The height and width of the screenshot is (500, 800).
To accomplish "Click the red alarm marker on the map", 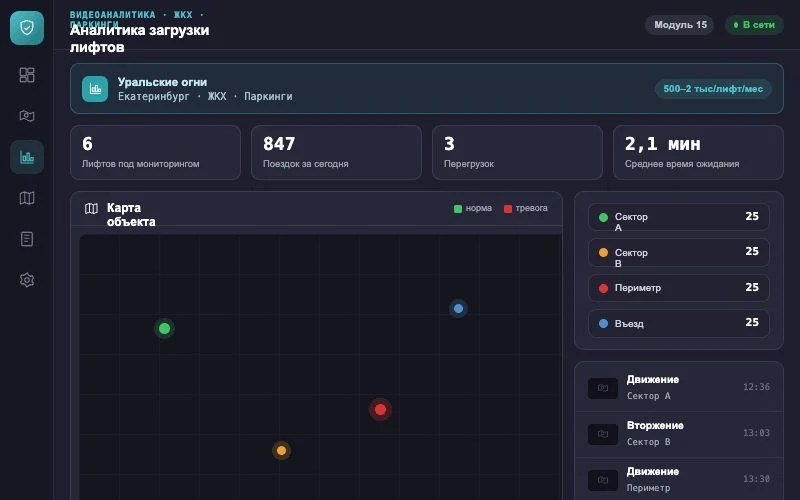I will point(380,409).
